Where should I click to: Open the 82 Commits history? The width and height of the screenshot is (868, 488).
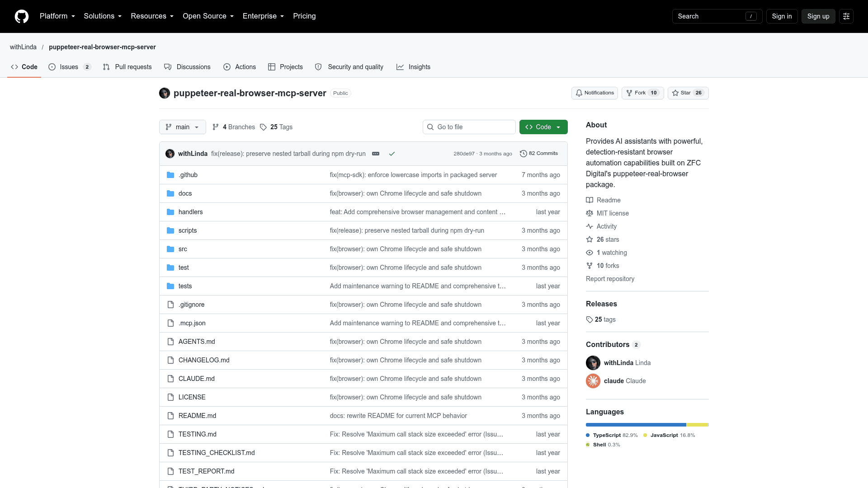point(539,154)
